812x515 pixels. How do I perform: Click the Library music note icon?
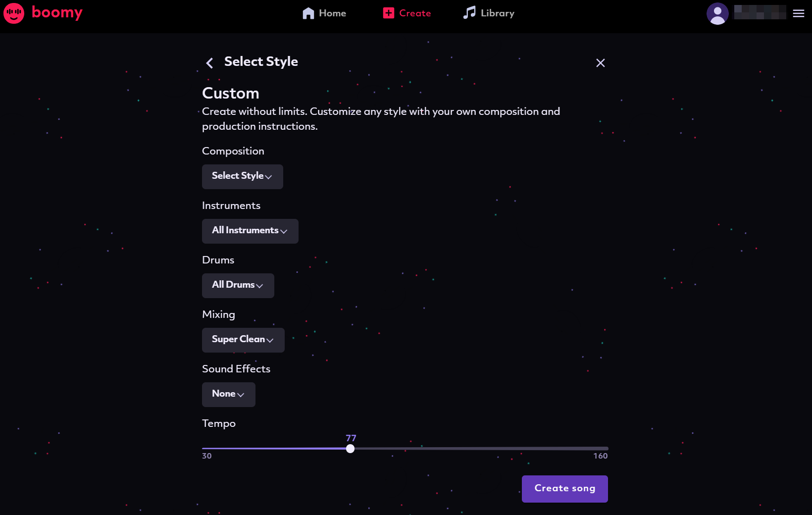pyautogui.click(x=469, y=13)
